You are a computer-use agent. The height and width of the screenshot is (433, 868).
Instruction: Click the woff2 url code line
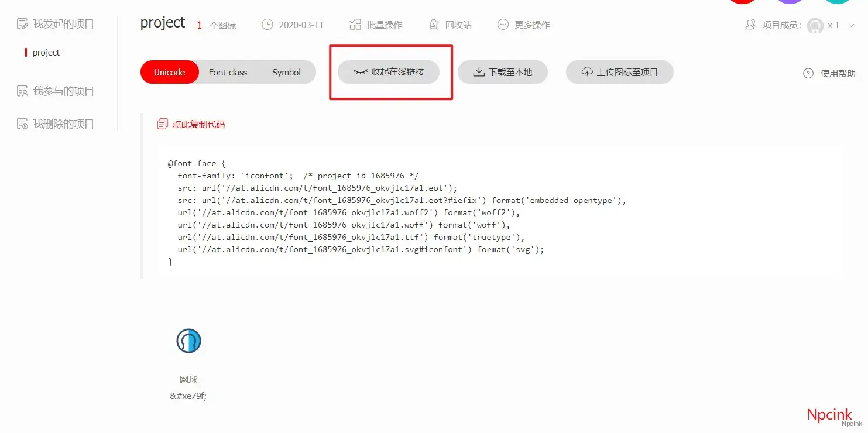(x=349, y=212)
